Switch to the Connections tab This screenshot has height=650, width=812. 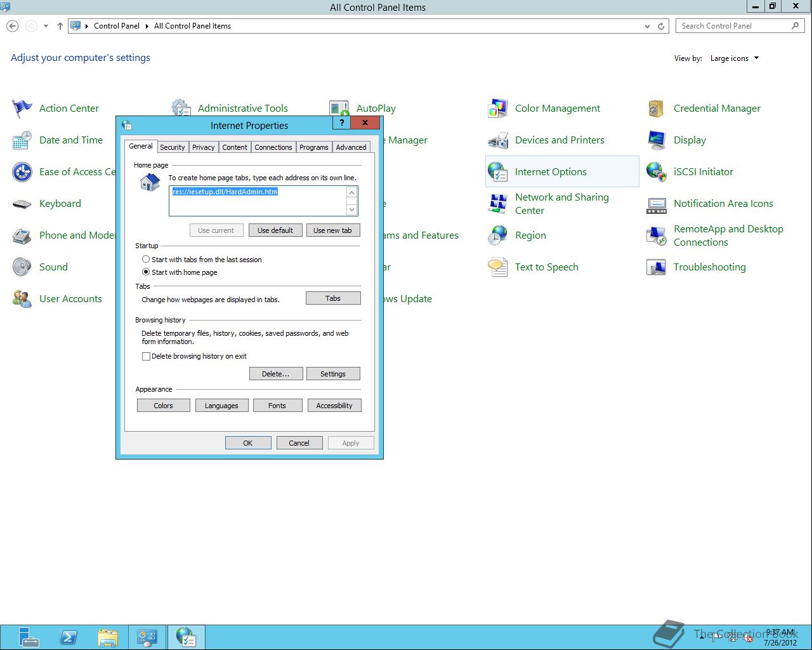[x=273, y=147]
